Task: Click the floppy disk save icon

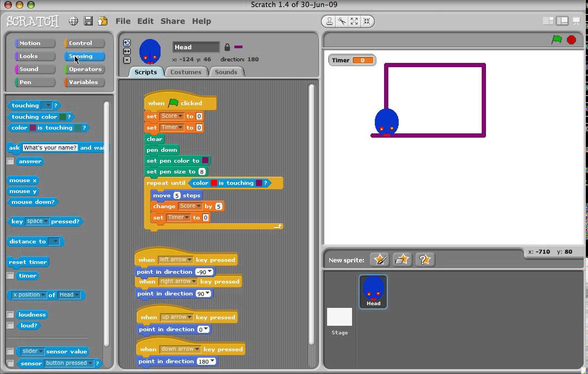Action: [88, 21]
